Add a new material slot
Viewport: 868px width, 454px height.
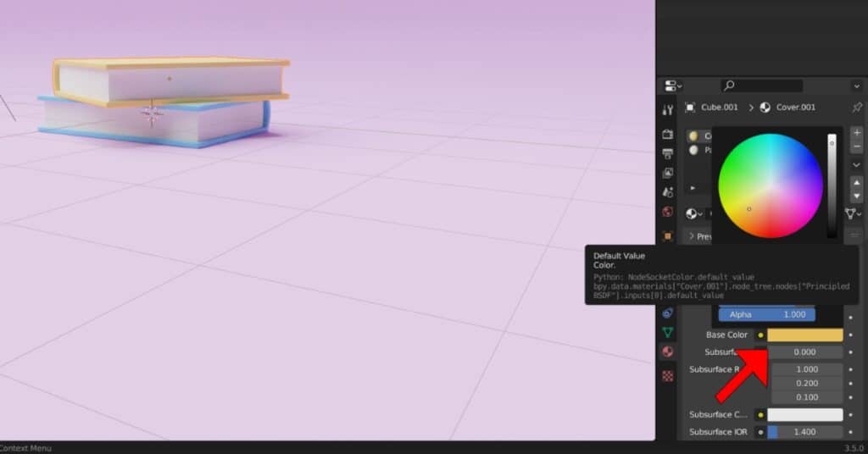pos(856,133)
